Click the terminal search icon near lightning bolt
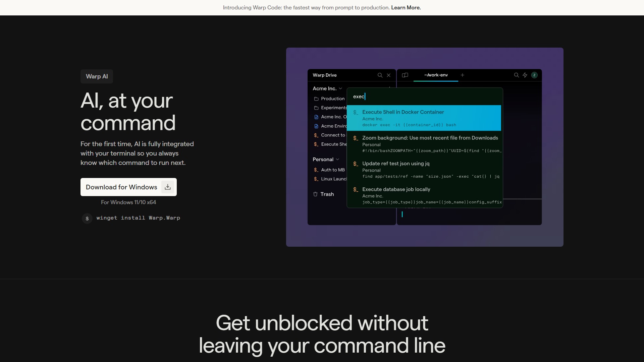The width and height of the screenshot is (644, 362). click(517, 75)
